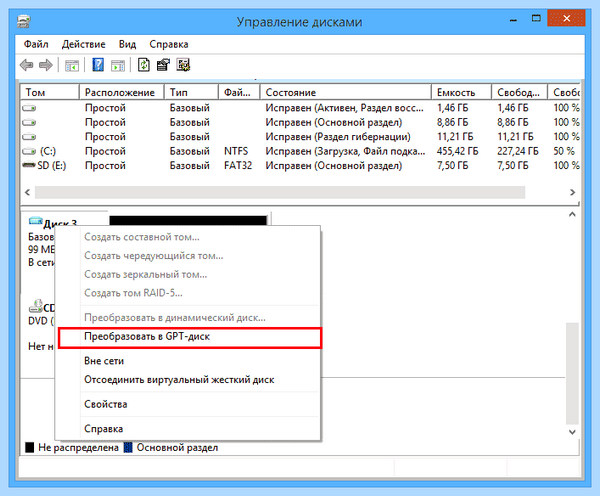Viewport: 600px width, 496px height.
Task: Open the Действие menu
Action: point(83,44)
